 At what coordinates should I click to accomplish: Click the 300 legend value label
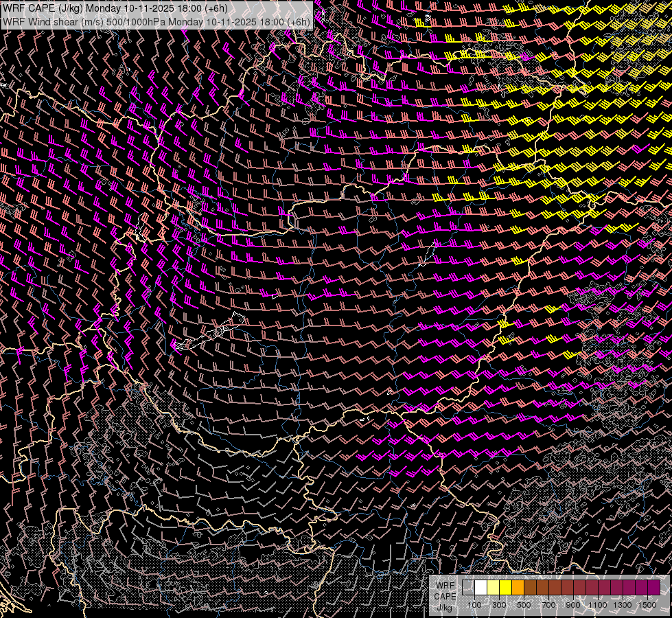tap(499, 605)
